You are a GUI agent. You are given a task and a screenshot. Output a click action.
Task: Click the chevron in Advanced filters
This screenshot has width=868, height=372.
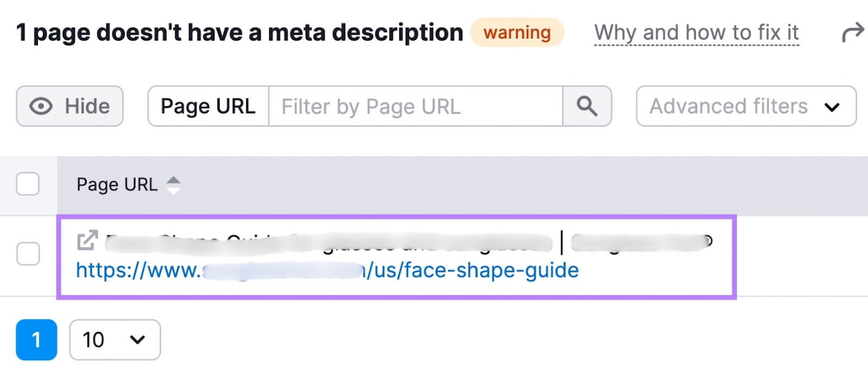pyautogui.click(x=832, y=107)
